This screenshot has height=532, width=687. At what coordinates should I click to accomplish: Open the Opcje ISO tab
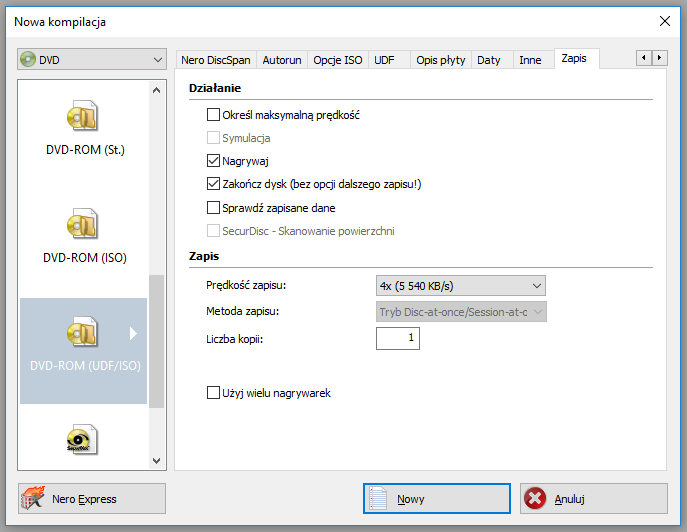point(338,60)
